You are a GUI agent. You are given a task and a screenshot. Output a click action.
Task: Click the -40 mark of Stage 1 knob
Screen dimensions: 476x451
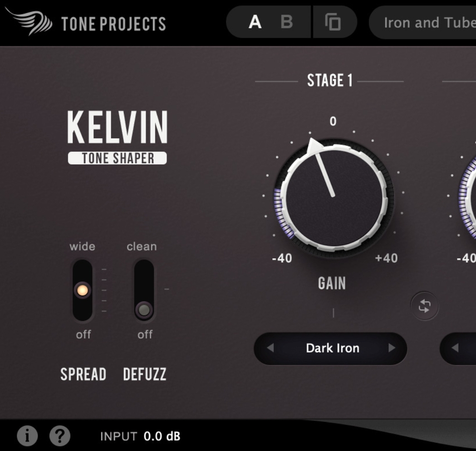pos(282,258)
